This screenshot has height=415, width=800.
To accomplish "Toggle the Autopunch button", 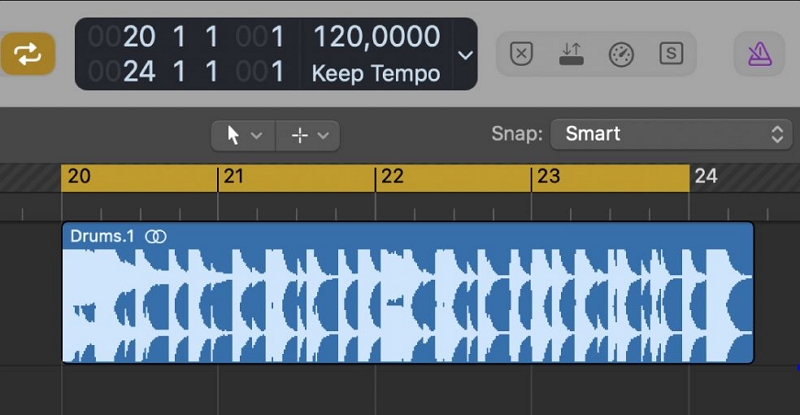I will tap(571, 54).
